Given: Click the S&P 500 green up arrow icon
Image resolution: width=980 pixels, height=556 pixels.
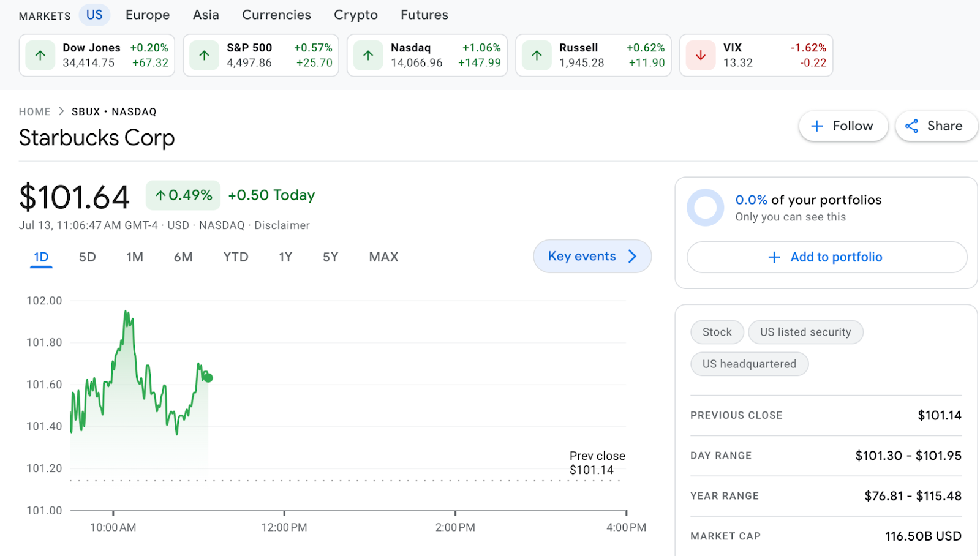Looking at the screenshot, I should coord(205,55).
